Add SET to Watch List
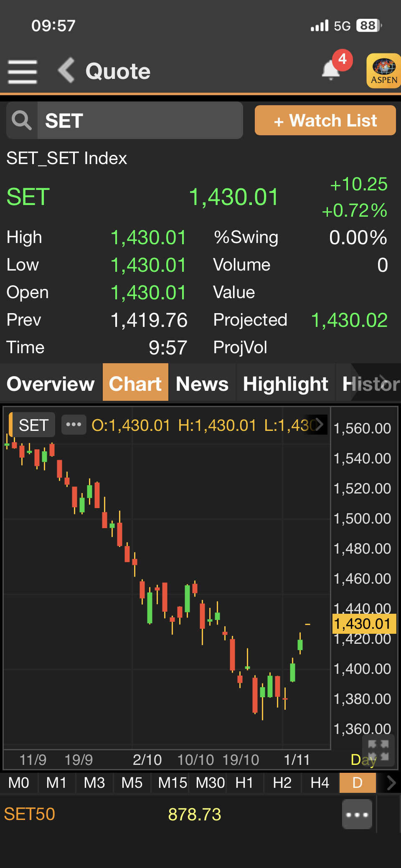This screenshot has height=868, width=401. 325,120
